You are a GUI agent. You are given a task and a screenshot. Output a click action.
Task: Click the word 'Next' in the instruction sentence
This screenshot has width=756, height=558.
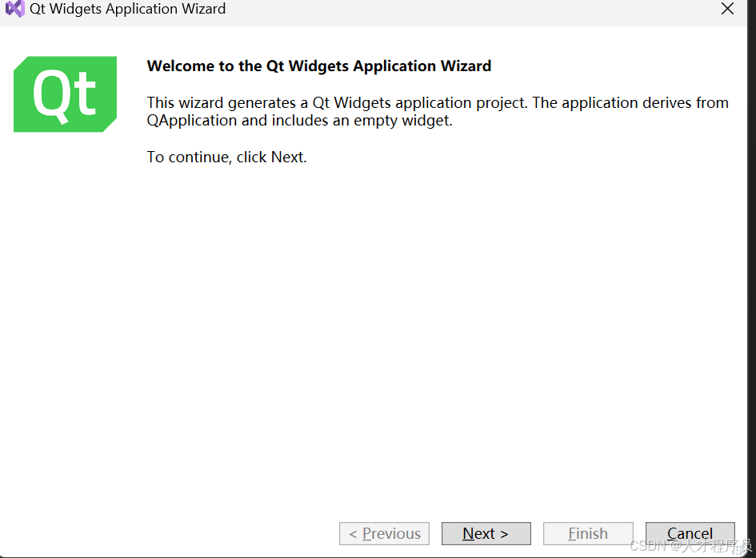[x=286, y=157]
